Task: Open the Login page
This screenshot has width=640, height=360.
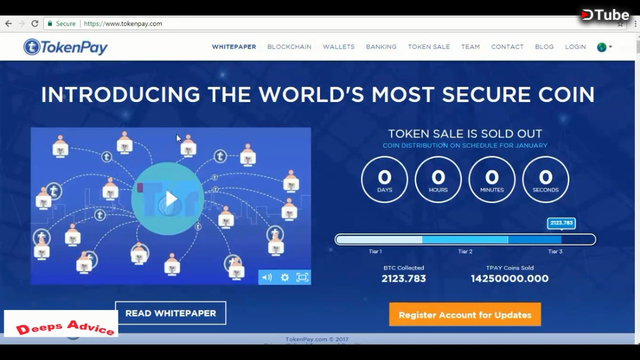Action: coord(576,47)
